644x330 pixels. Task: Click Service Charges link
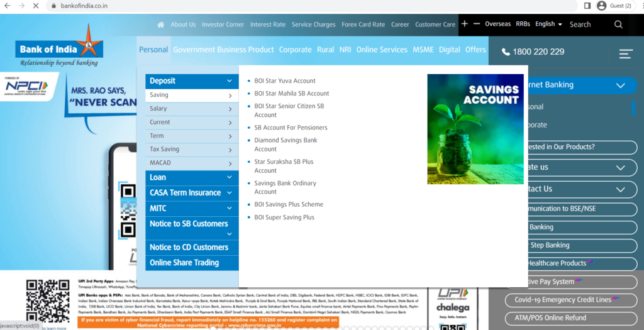(313, 25)
